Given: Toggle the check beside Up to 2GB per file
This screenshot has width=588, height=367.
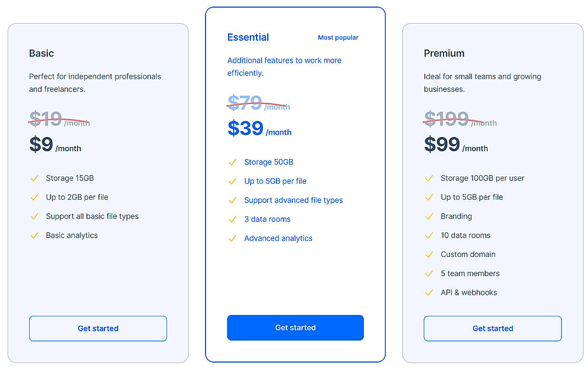Looking at the screenshot, I should point(34,196).
